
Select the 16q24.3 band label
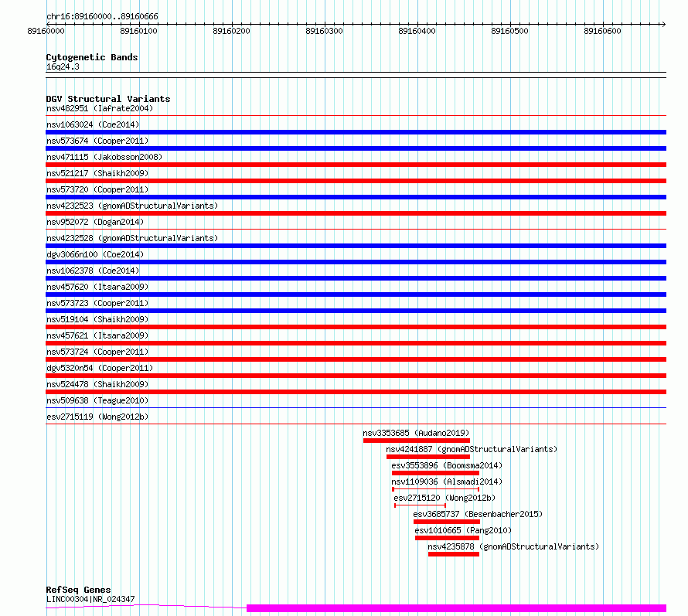pos(63,66)
